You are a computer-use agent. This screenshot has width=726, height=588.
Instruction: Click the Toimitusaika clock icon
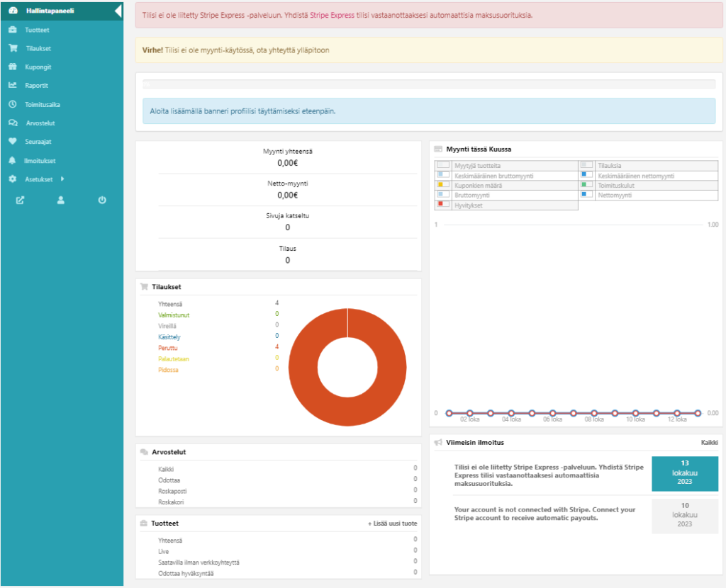(x=12, y=104)
